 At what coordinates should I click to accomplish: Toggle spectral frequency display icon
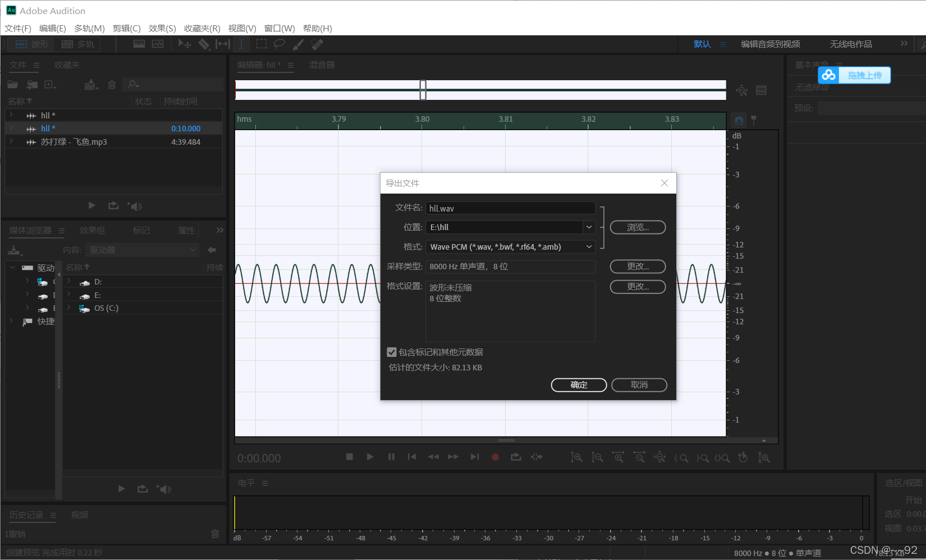[139, 44]
